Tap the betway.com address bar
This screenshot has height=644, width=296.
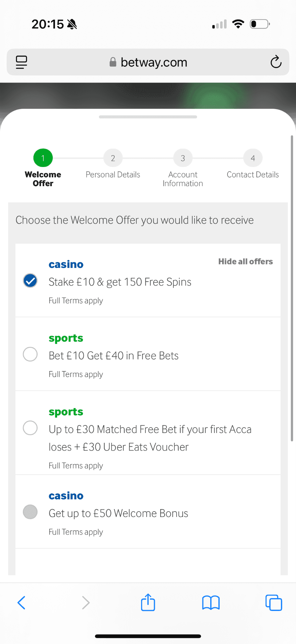pyautogui.click(x=154, y=62)
